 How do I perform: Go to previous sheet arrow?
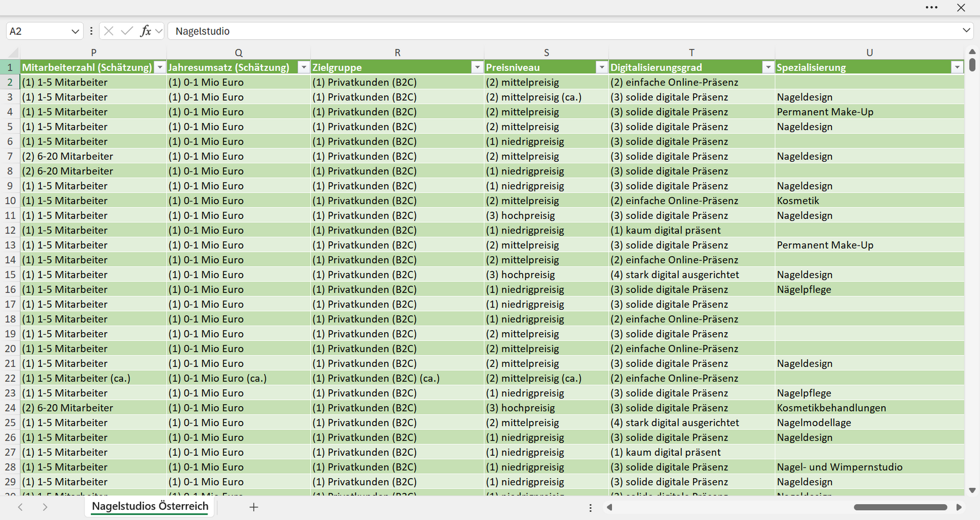(x=20, y=507)
